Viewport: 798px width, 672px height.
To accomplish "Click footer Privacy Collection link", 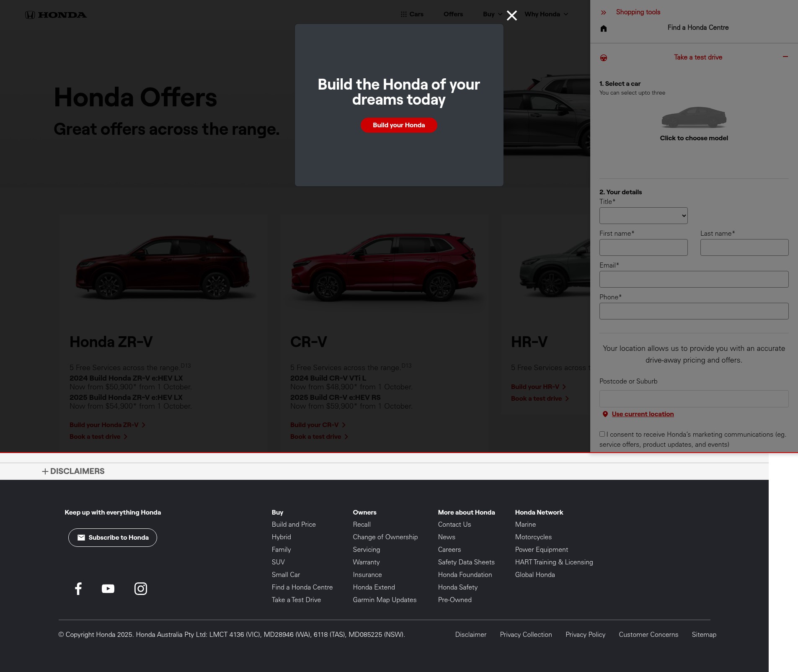I will point(526,635).
